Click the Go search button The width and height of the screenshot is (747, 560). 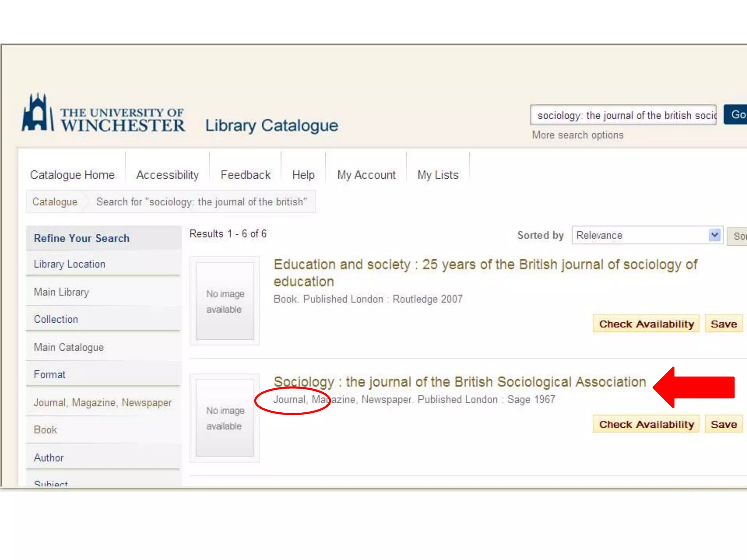[736, 114]
